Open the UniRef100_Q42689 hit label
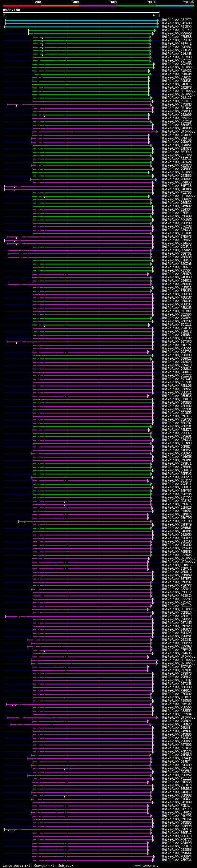This screenshot has height=868, width=197. coord(177,23)
